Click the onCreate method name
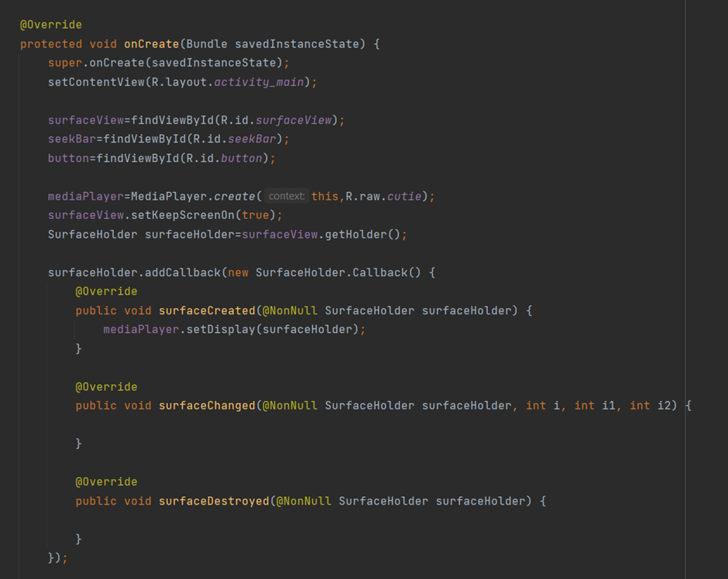 tap(152, 43)
